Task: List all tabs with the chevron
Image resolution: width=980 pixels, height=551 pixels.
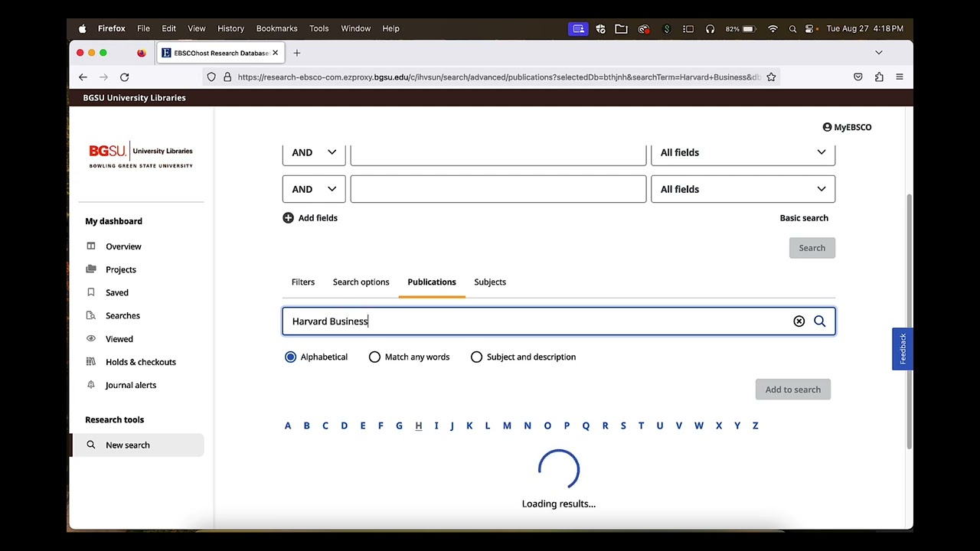Action: coord(879,53)
